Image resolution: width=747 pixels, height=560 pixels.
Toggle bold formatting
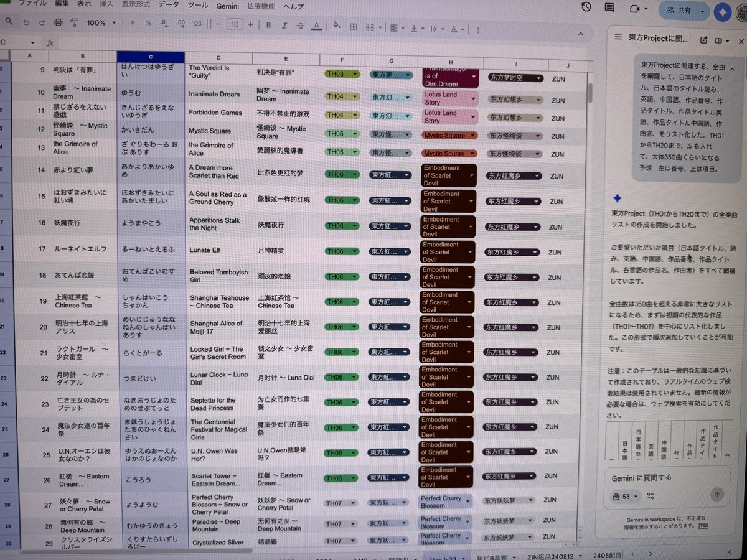(268, 25)
